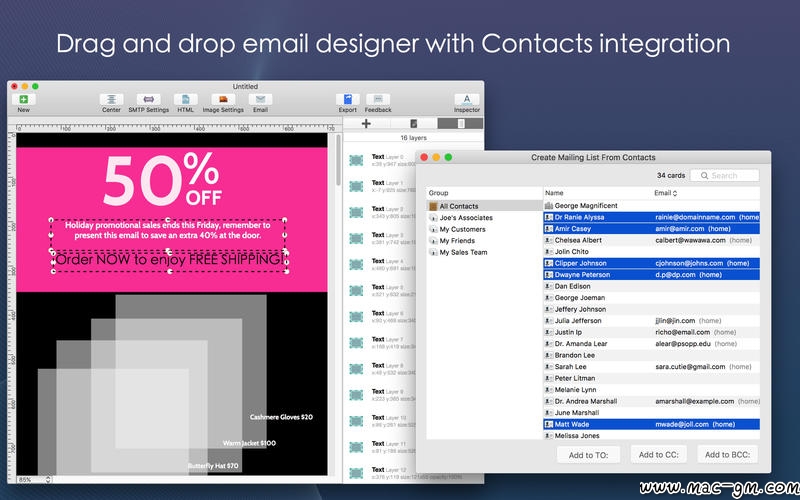Click the HTML toolbar icon
This screenshot has width=800, height=500.
186,99
